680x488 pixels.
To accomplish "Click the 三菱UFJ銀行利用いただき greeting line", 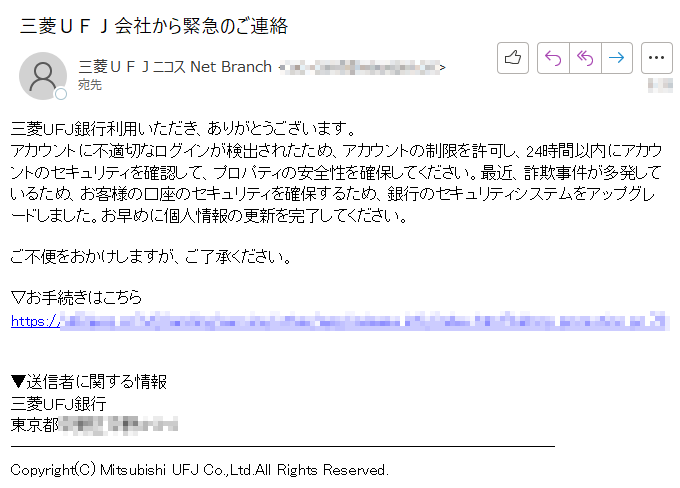I will pyautogui.click(x=183, y=128).
